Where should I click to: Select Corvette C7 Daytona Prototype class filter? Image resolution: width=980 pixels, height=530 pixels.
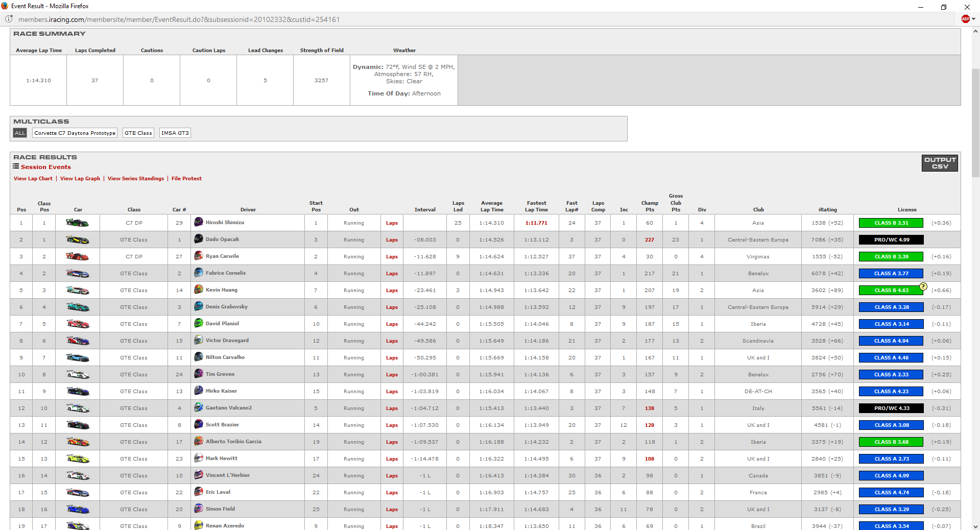point(75,133)
